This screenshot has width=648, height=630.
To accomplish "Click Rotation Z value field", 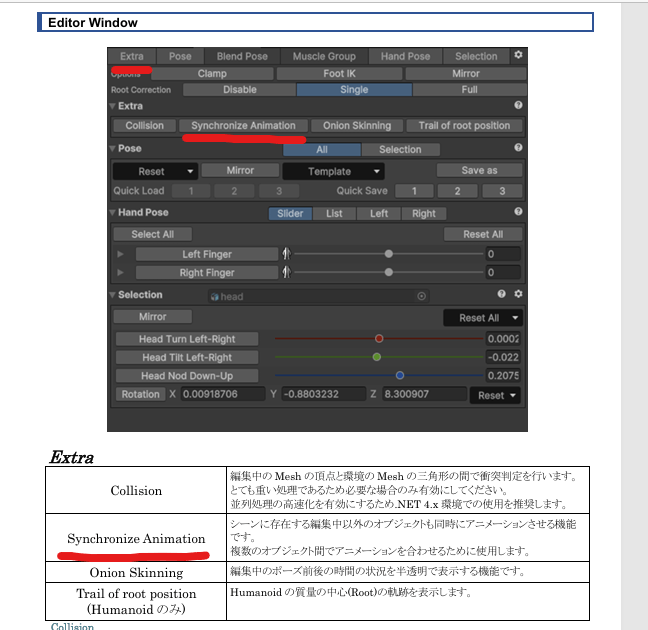I will [x=424, y=394].
